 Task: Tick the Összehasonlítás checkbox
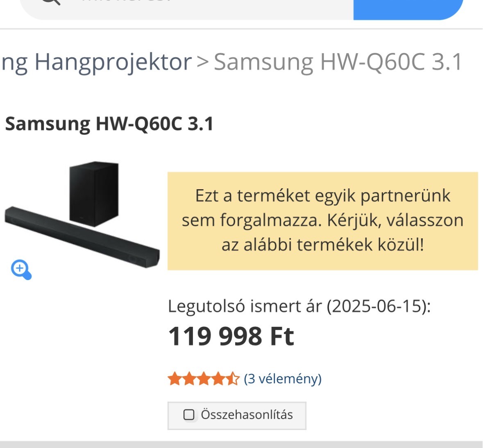[x=189, y=415]
